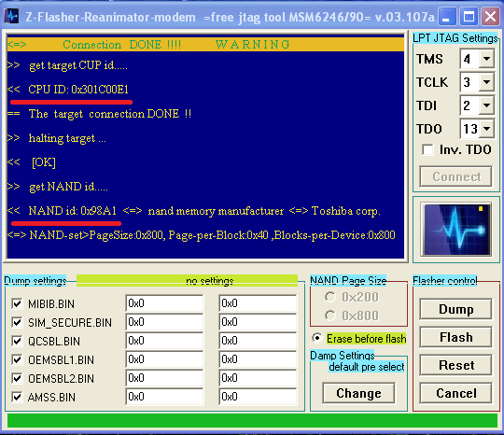Click the heartbeat monitor image icon

click(x=456, y=230)
